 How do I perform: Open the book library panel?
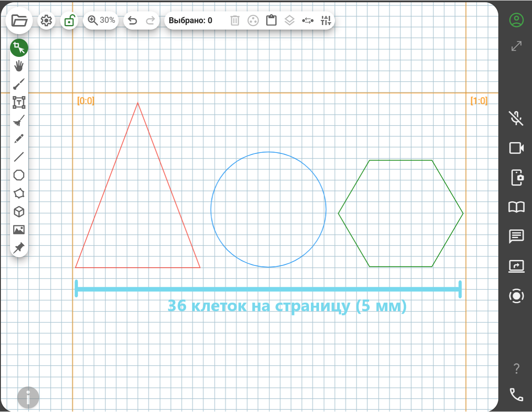pos(516,207)
